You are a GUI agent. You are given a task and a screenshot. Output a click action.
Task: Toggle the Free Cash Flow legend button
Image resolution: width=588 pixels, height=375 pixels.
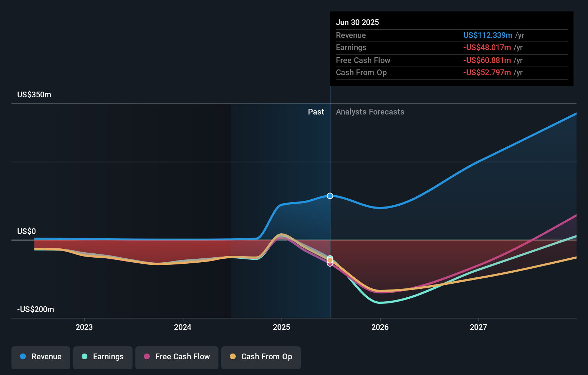(x=177, y=357)
